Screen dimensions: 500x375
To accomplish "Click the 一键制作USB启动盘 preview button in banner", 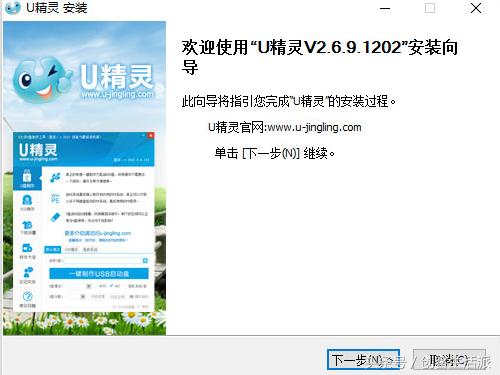I will 99,274.
